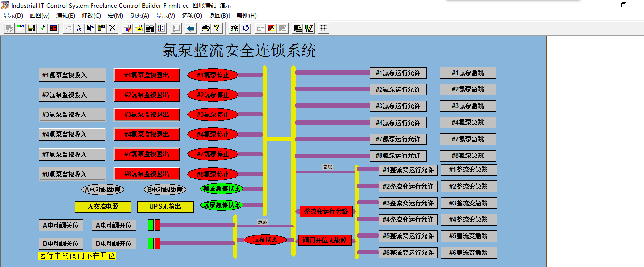Select the green 氯泵急停状态 ellipse
Viewport: 644px width, 267px height.
(x=222, y=205)
